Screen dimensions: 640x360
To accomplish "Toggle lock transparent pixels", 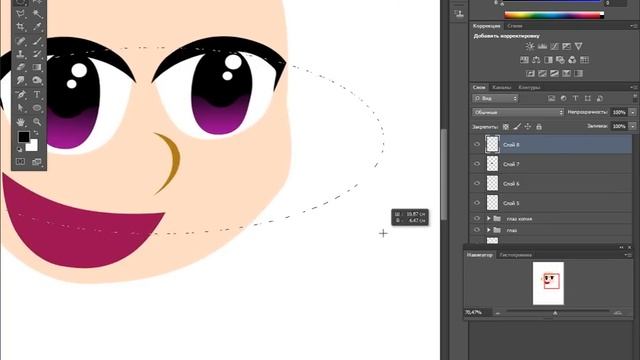I will [x=506, y=127].
